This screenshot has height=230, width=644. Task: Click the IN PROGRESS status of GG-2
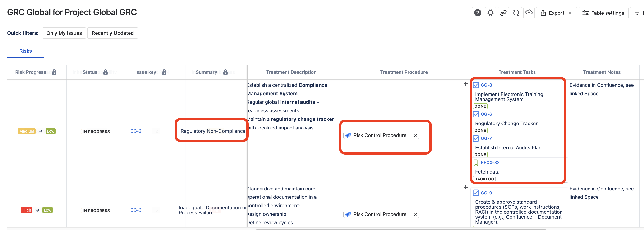96,132
